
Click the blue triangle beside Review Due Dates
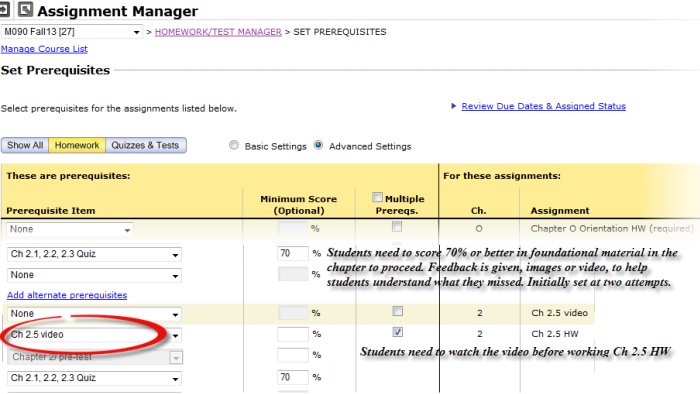tap(454, 106)
